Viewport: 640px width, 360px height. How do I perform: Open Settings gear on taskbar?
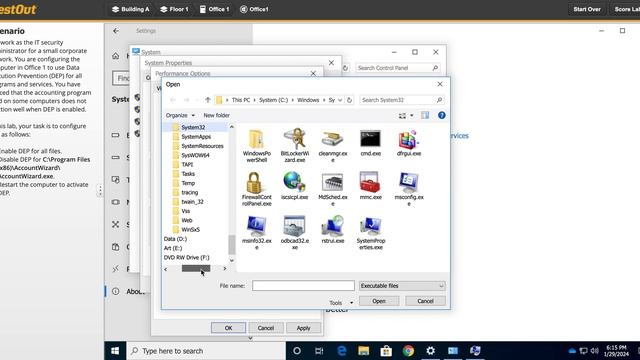(x=431, y=351)
